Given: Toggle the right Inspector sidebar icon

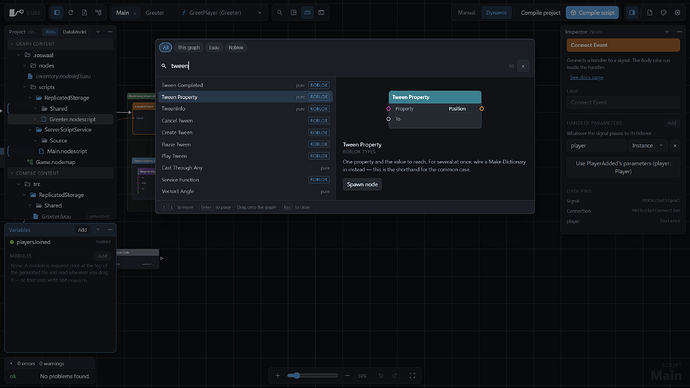Looking at the screenshot, I should 632,13.
